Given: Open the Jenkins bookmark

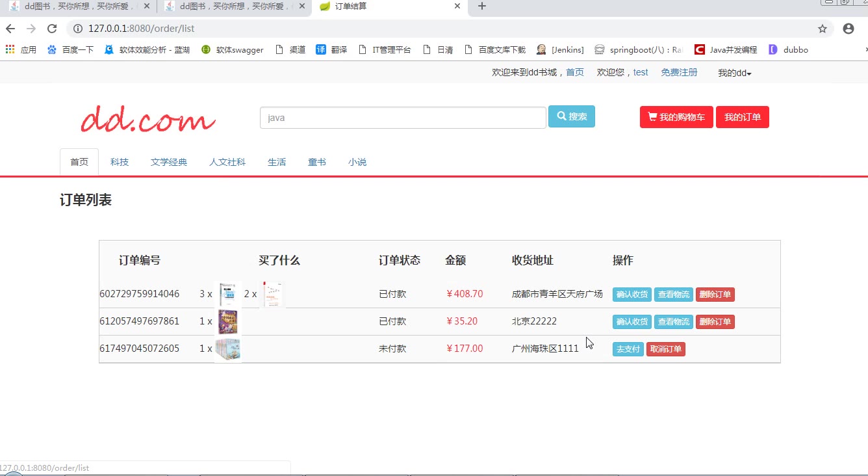Looking at the screenshot, I should coord(560,49).
